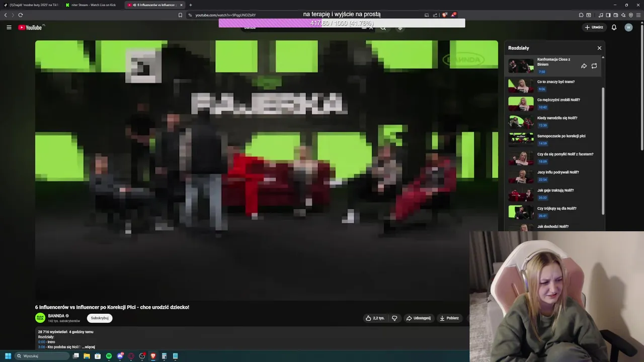Open chapter Jak geje traktują Nolif?

coord(553,194)
